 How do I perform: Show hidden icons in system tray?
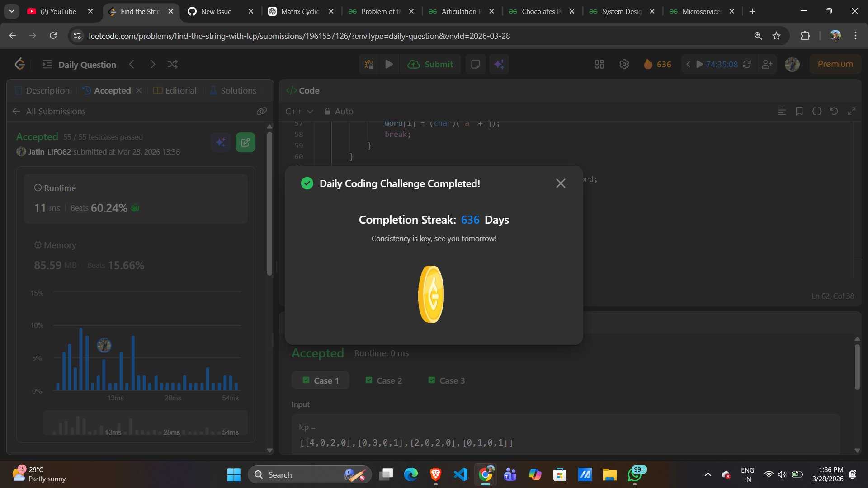pyautogui.click(x=708, y=474)
